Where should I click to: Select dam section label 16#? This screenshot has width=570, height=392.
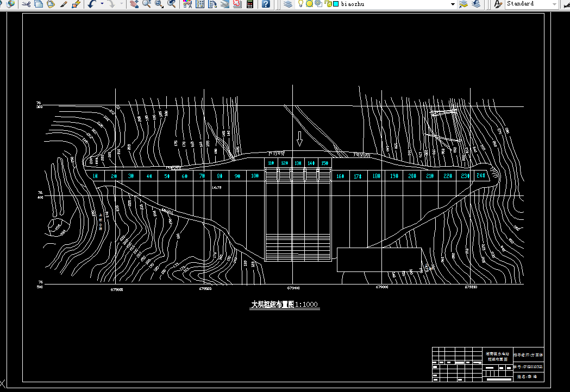coord(340,176)
